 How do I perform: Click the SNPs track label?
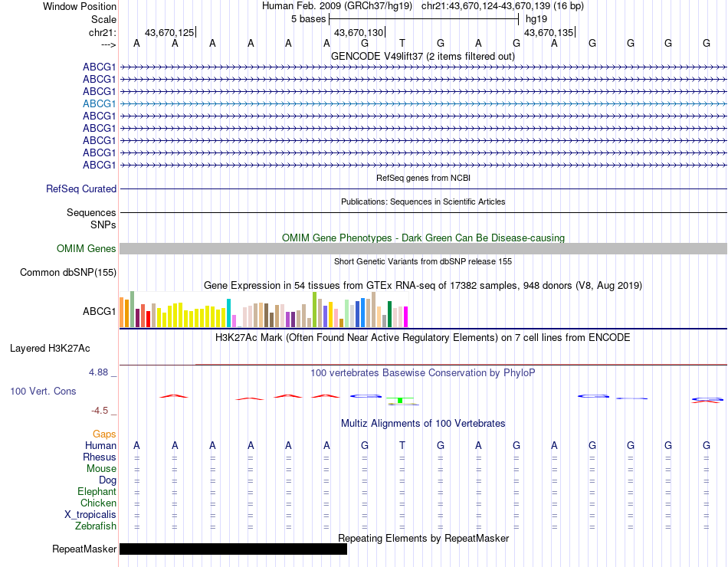coord(103,225)
